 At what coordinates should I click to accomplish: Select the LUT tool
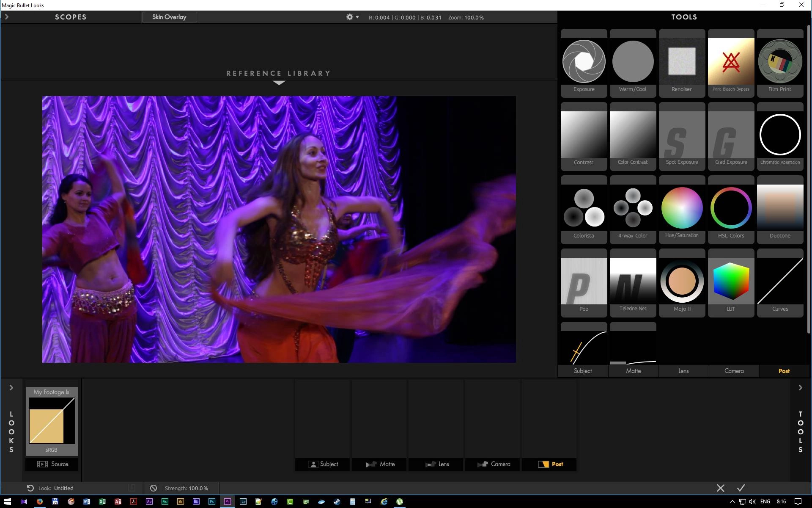coord(731,283)
